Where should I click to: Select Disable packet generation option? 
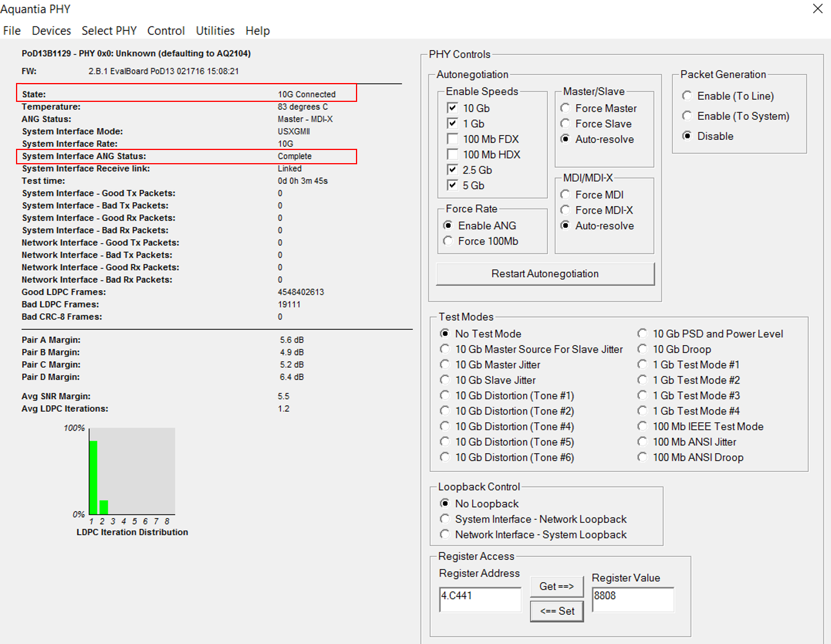coord(687,136)
